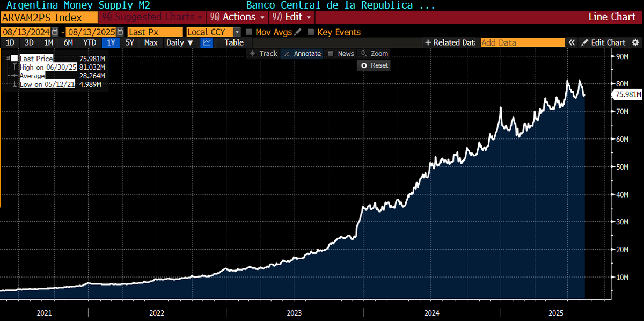
Task: Open the Local CCY currency dropdown
Action: (x=237, y=32)
